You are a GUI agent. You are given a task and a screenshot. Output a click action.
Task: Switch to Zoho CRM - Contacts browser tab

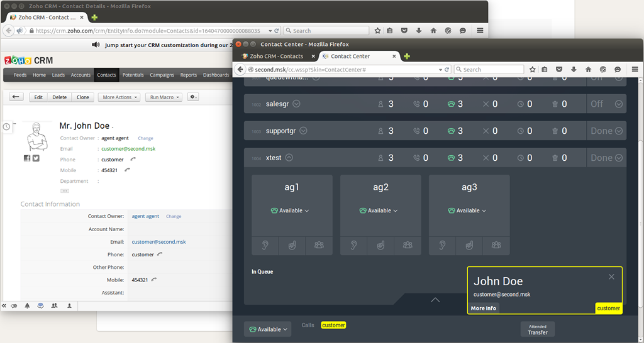[x=277, y=56]
